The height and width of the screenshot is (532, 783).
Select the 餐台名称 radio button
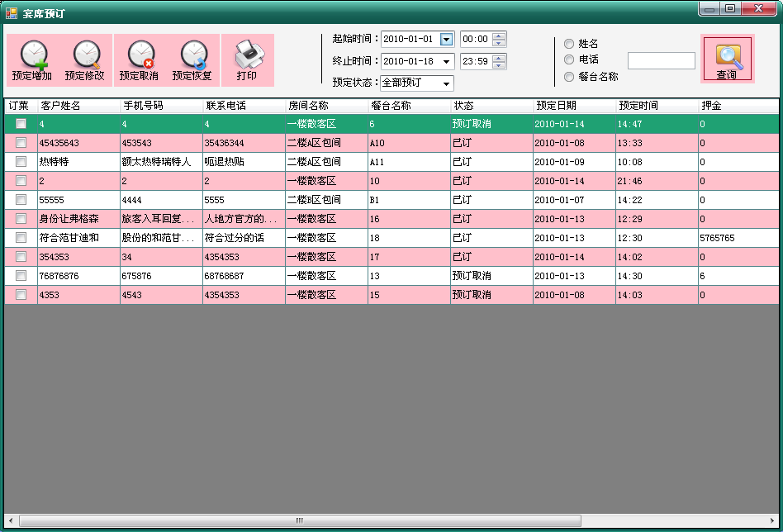pos(569,77)
